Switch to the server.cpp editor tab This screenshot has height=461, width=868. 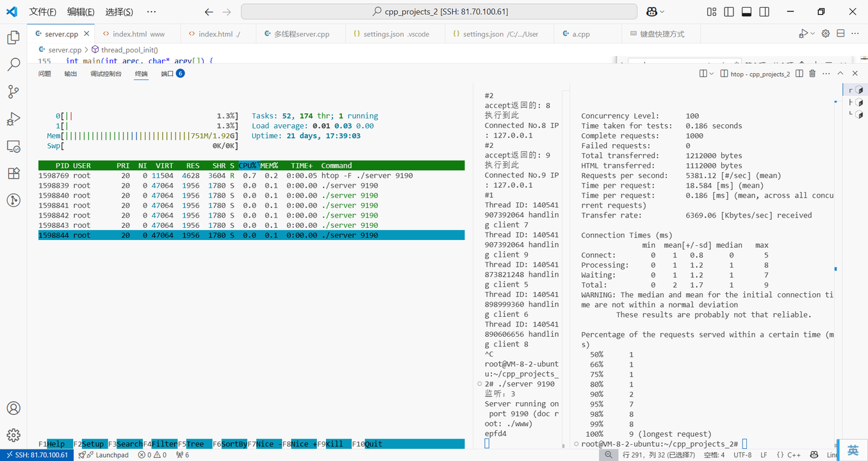[61, 34]
